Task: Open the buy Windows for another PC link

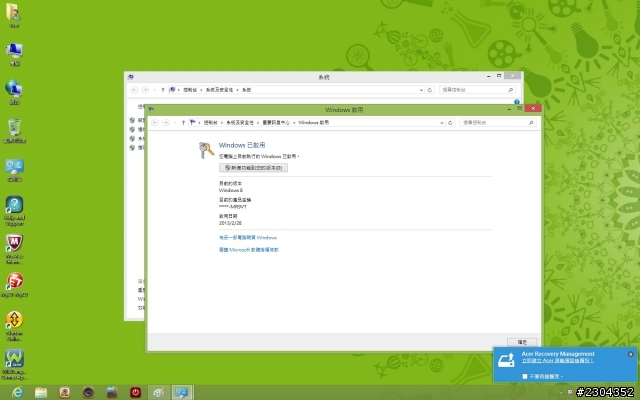Action: (x=248, y=238)
